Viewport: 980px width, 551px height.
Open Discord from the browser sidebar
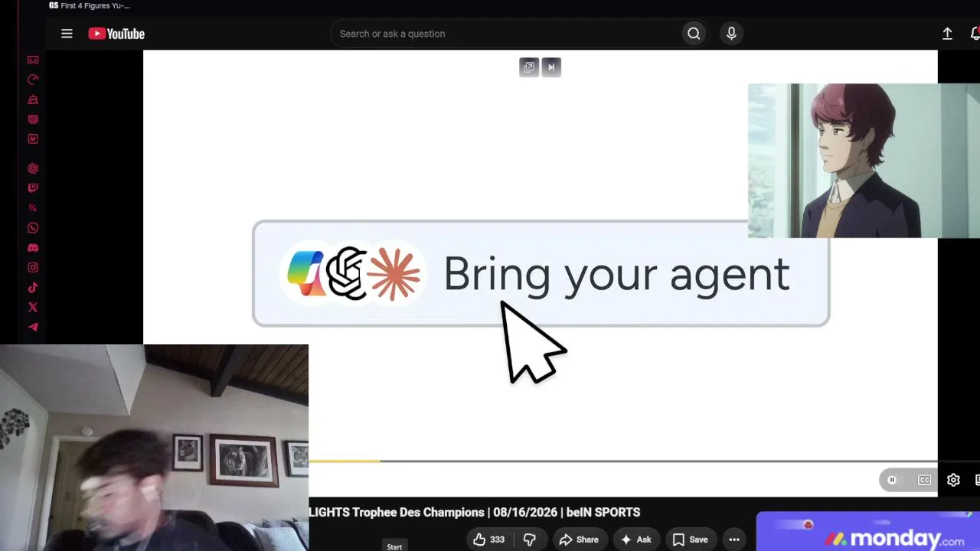coord(33,248)
